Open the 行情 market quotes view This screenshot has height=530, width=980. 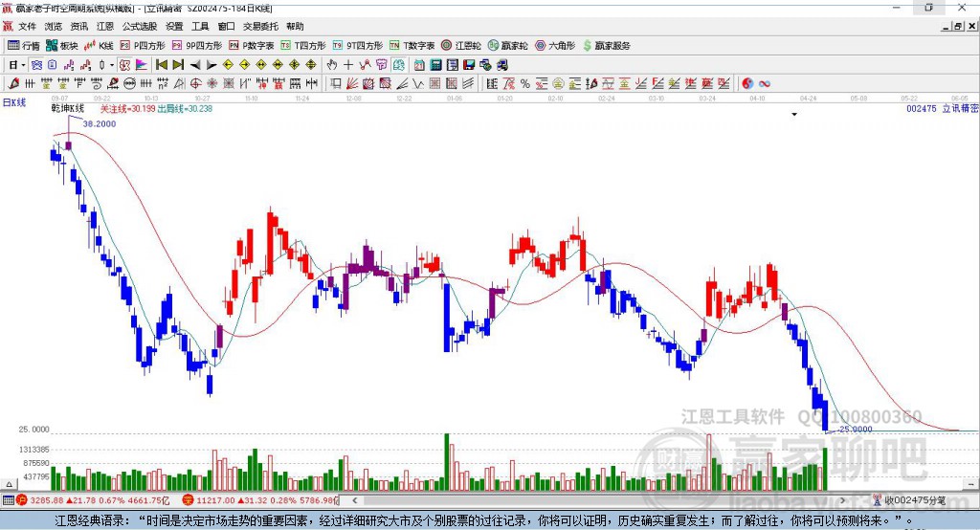(x=23, y=46)
